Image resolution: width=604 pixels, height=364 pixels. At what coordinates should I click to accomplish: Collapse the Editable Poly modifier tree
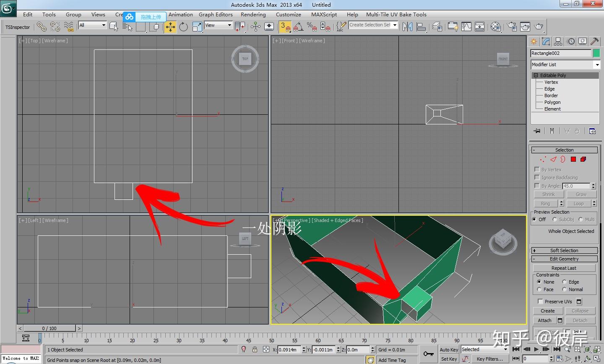point(536,75)
